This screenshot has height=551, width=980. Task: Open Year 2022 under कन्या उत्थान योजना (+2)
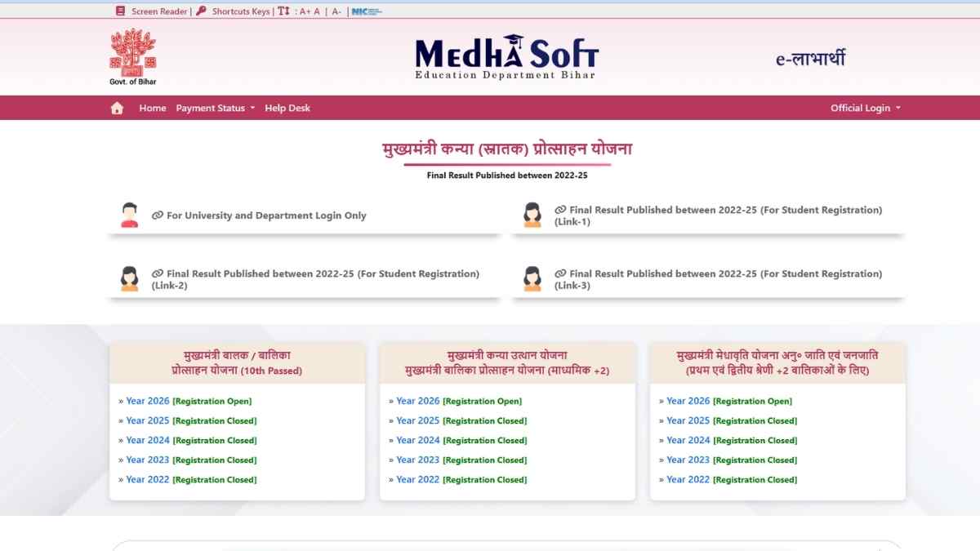418,479
